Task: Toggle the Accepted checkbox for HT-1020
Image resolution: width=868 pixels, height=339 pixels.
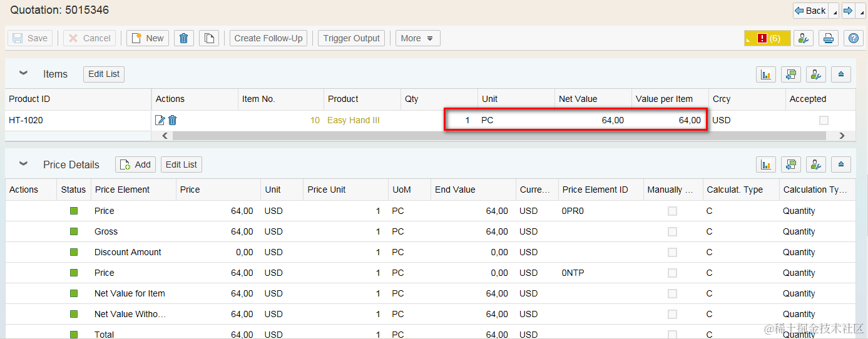Action: click(824, 120)
